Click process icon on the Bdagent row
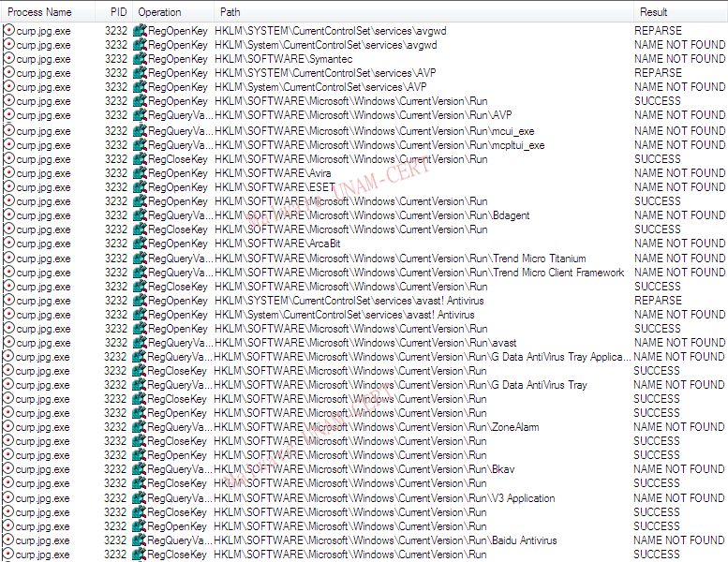 pyautogui.click(x=8, y=215)
